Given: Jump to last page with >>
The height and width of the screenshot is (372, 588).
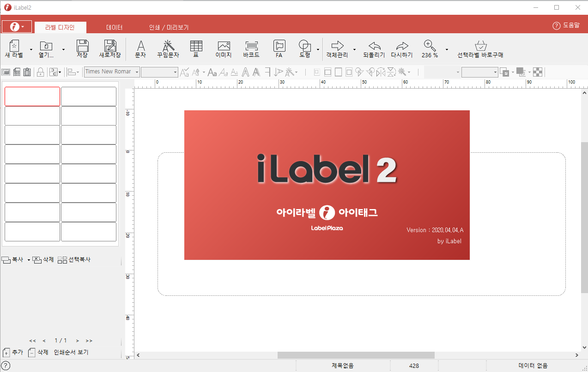Looking at the screenshot, I should click(89, 341).
